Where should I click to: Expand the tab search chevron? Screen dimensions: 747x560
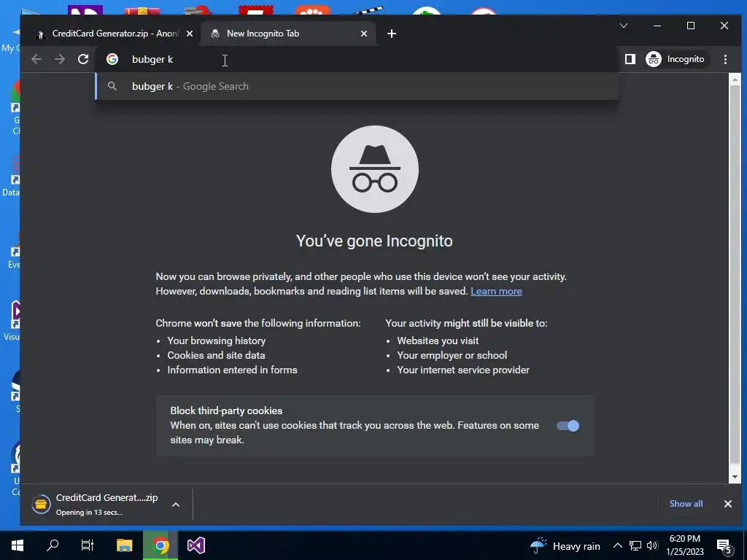pyautogui.click(x=624, y=26)
